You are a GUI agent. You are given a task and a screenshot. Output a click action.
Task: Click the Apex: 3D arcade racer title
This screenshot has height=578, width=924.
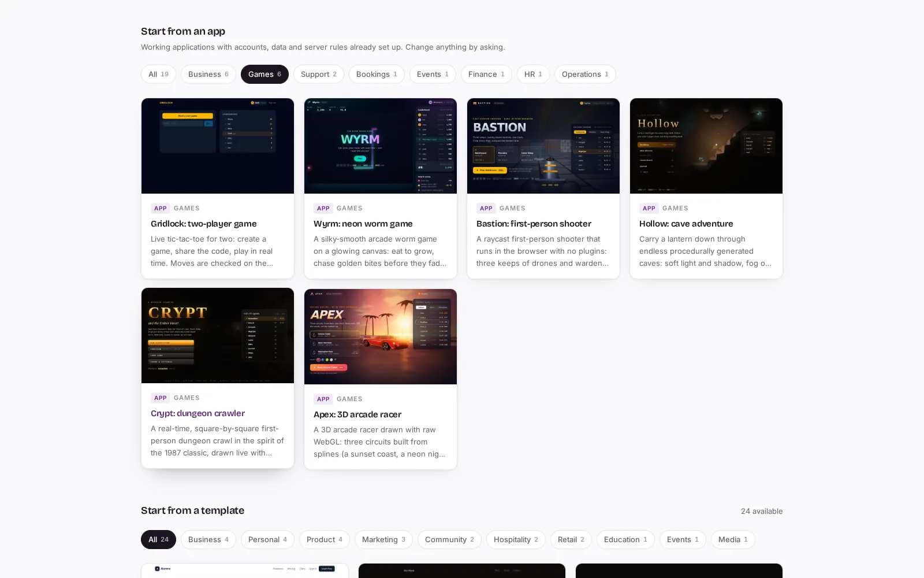click(x=357, y=414)
